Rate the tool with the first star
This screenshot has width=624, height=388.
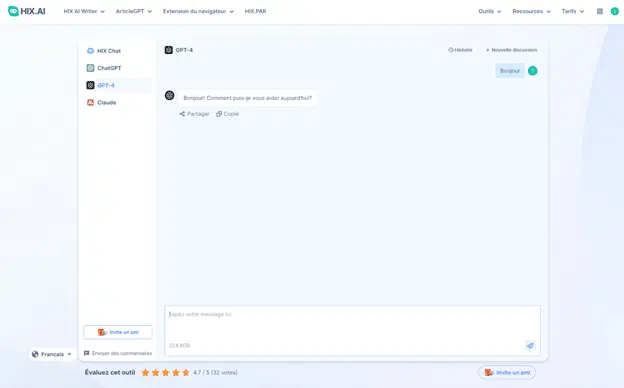click(x=145, y=372)
